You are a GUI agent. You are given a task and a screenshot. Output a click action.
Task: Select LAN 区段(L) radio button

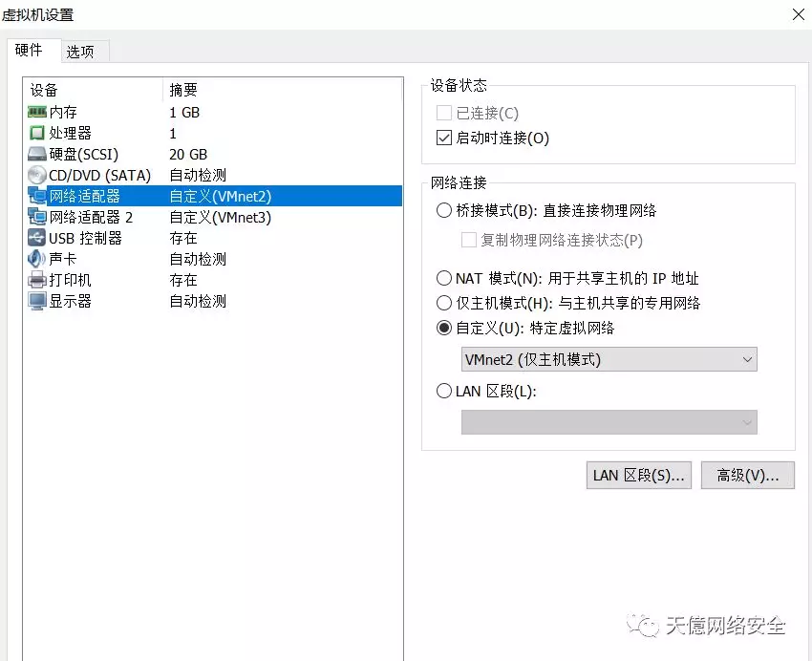tap(444, 391)
